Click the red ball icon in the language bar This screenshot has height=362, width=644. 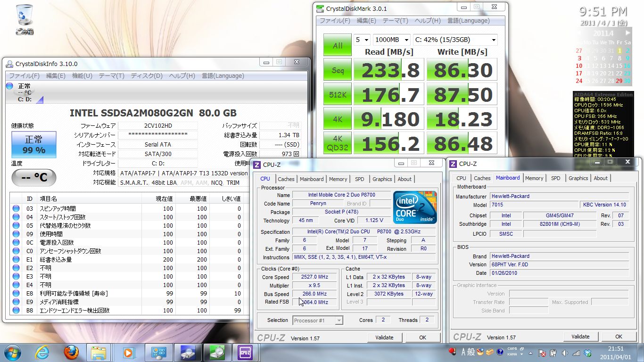coord(453,352)
